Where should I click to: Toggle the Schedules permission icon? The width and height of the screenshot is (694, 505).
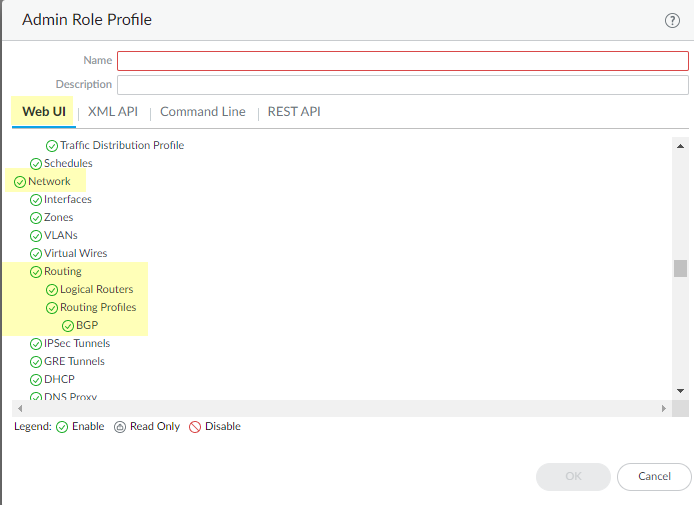[x=36, y=164]
